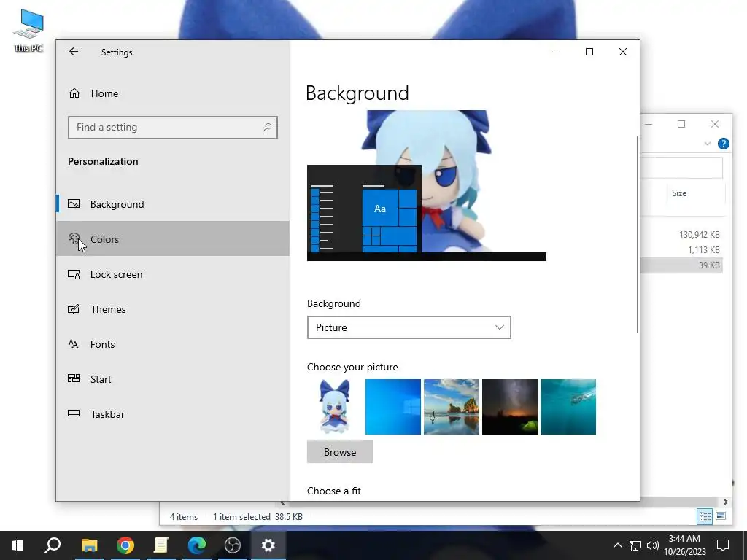Choose the Windows blue logo wallpaper thumbnail
747x560 pixels.
pos(393,407)
